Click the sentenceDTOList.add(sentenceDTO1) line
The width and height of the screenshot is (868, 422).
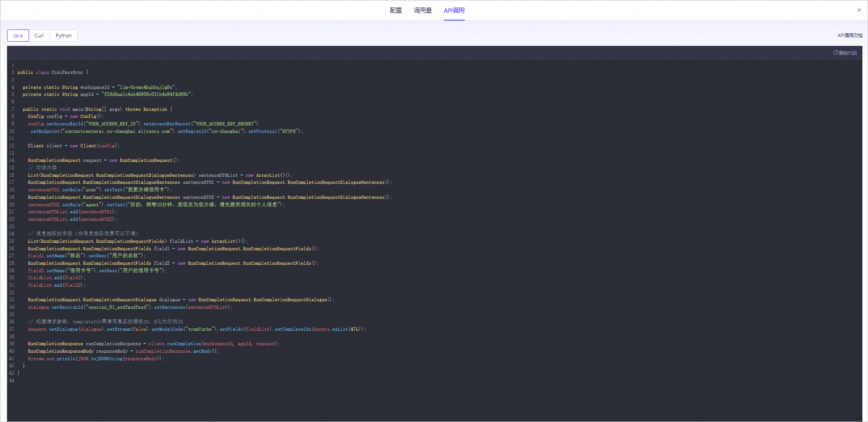72,212
